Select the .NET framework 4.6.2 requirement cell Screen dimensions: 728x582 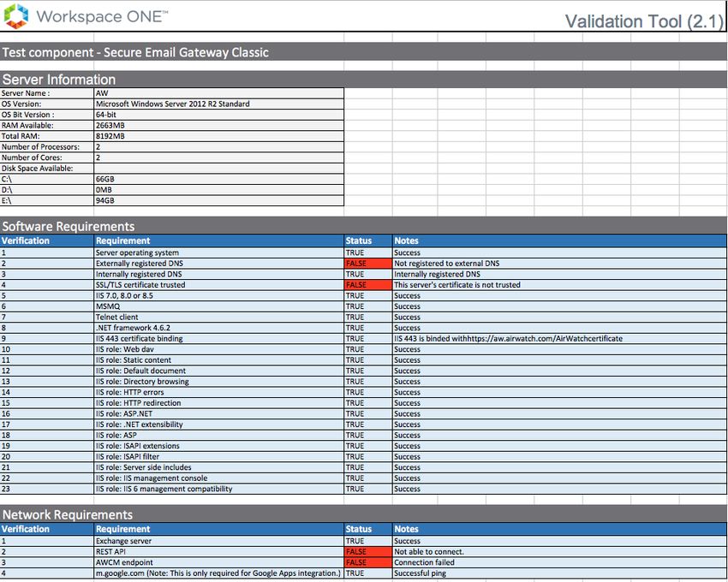[218, 328]
